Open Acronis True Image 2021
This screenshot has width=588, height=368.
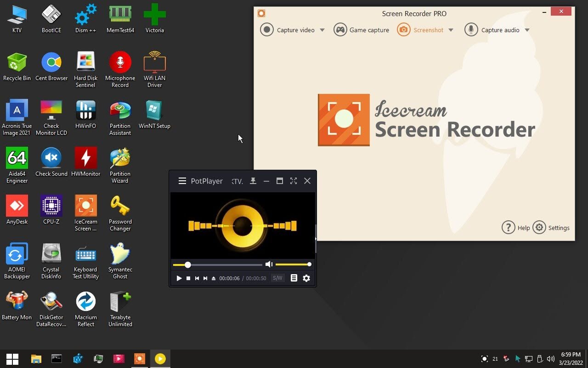point(17,118)
